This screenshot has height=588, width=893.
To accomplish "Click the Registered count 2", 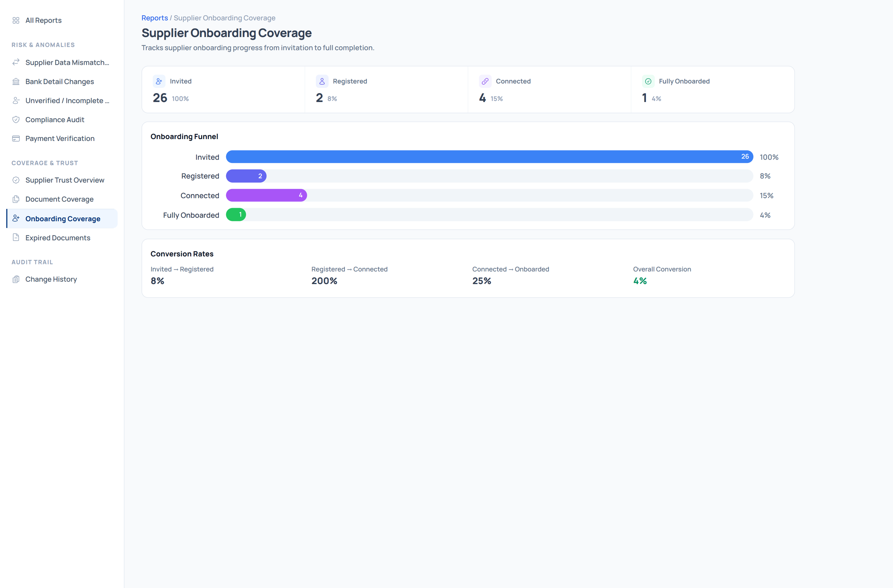I will [319, 98].
